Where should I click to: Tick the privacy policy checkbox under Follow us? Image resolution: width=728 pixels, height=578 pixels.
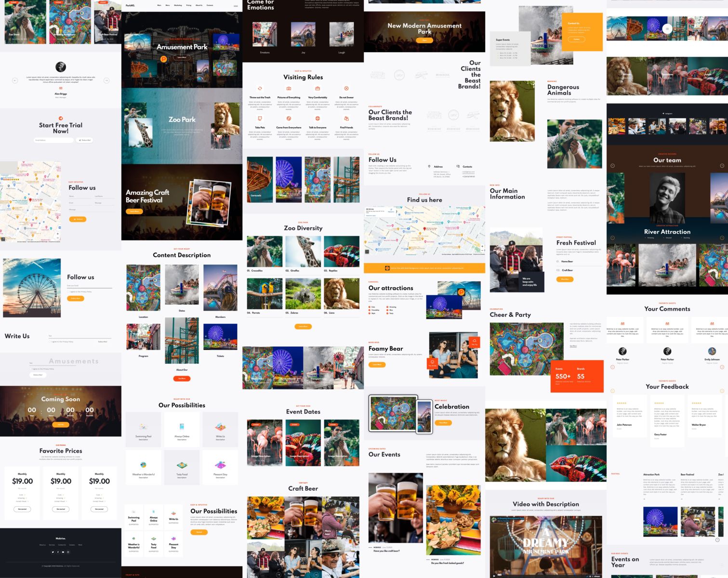[68, 292]
